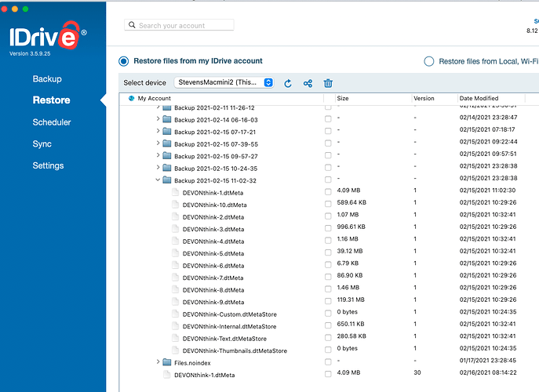Expand Backup 2021-02-11 11-26-12 folder
Viewport: 539px width, 392px height.
click(x=158, y=107)
